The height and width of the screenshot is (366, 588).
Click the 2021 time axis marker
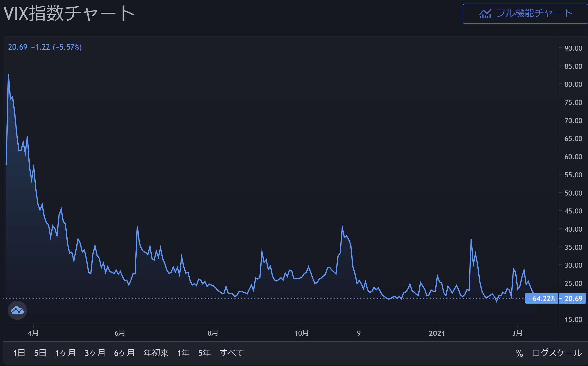pos(437,333)
